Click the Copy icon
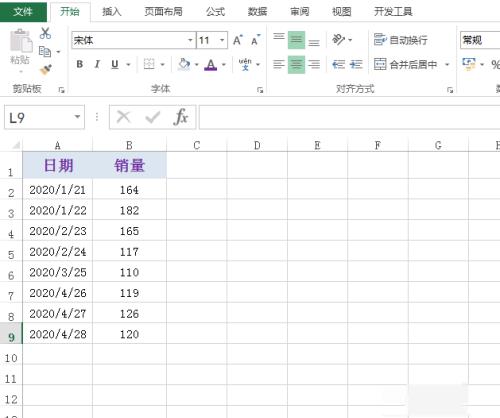The image size is (500, 418). pos(45,52)
